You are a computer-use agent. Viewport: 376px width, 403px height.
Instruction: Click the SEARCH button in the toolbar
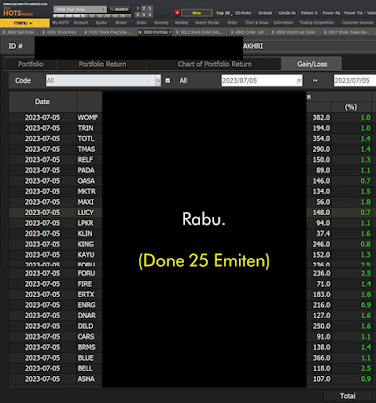(x=119, y=9)
